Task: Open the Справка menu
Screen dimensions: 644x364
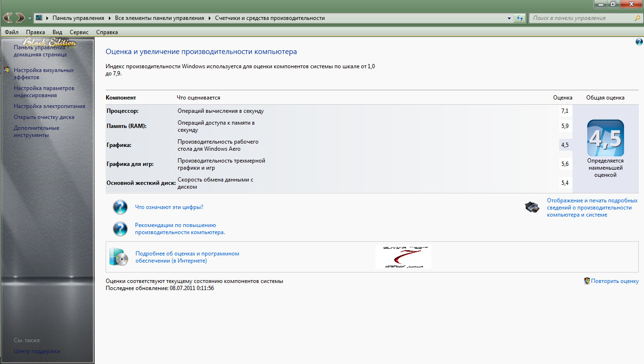Action: point(107,32)
